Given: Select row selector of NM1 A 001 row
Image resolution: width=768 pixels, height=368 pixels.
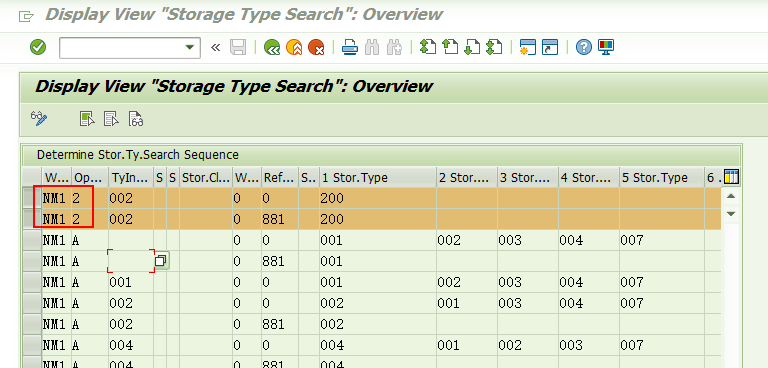Looking at the screenshot, I should tap(32, 282).
